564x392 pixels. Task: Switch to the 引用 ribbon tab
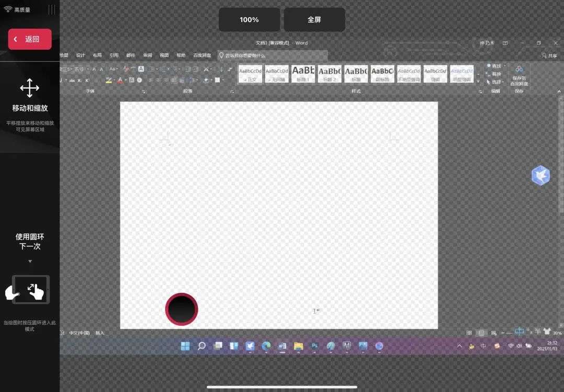click(x=114, y=55)
